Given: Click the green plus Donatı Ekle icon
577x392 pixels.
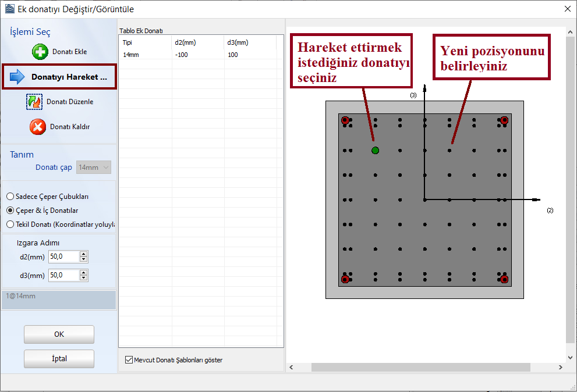Looking at the screenshot, I should pos(40,52).
